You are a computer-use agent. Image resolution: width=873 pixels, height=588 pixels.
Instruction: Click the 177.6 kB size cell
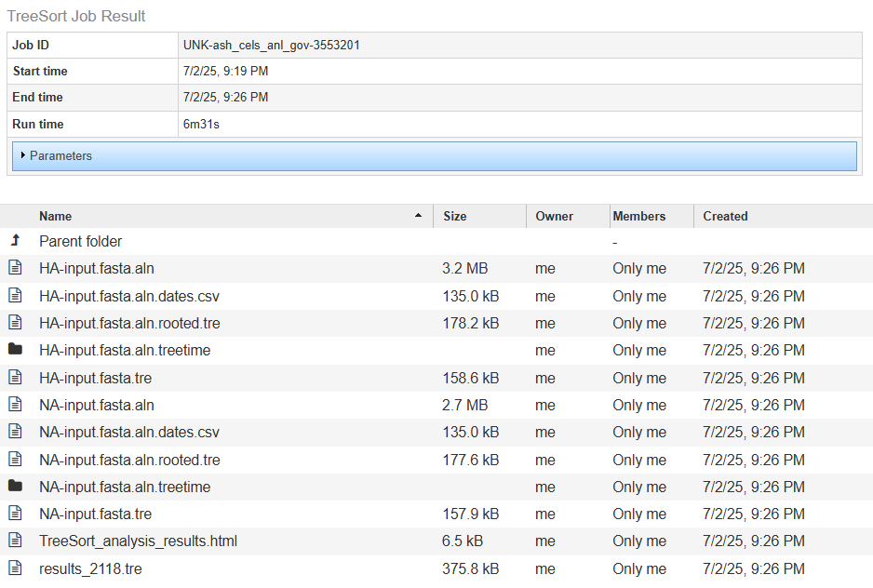pos(470,460)
